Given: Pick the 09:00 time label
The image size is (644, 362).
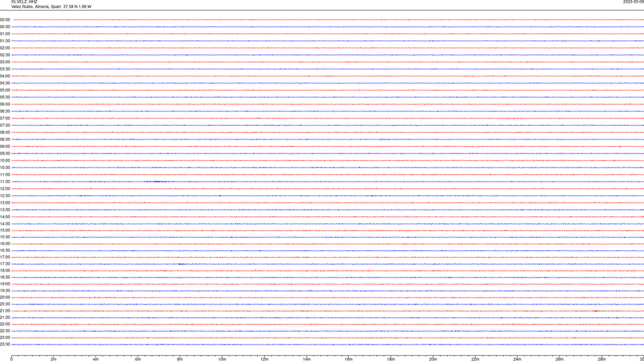Looking at the screenshot, I should 5,147.
